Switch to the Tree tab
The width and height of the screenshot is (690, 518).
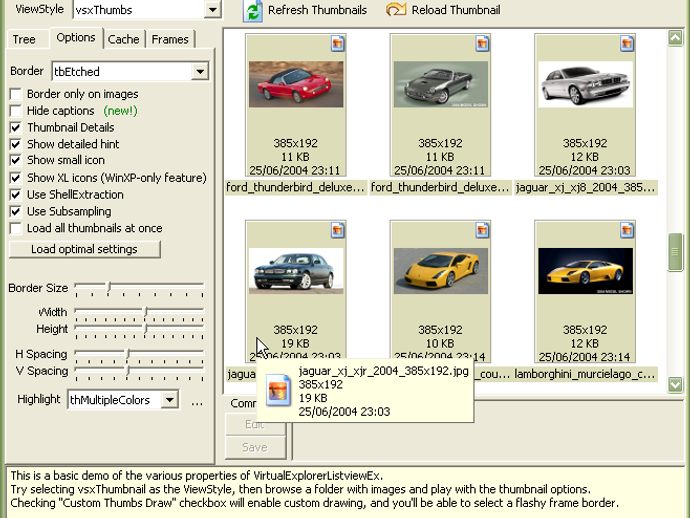click(24, 39)
